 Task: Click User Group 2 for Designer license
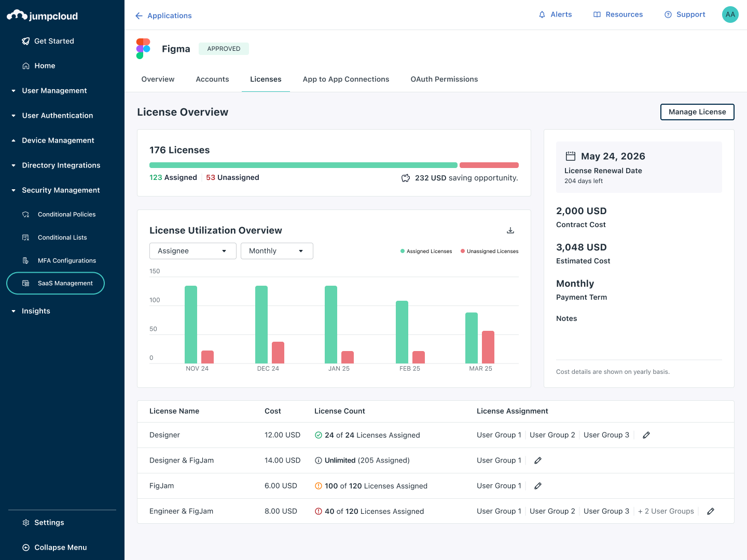pos(552,435)
